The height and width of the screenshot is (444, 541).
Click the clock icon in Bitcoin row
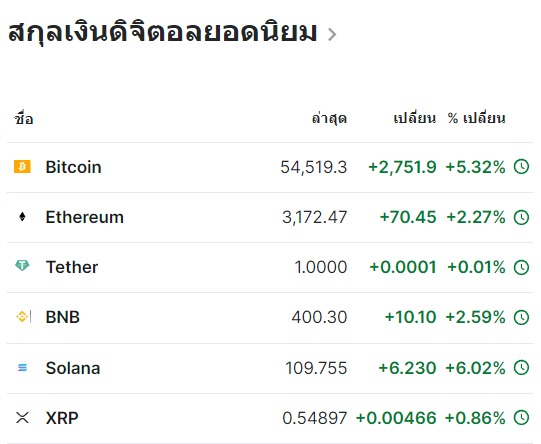[x=521, y=167]
